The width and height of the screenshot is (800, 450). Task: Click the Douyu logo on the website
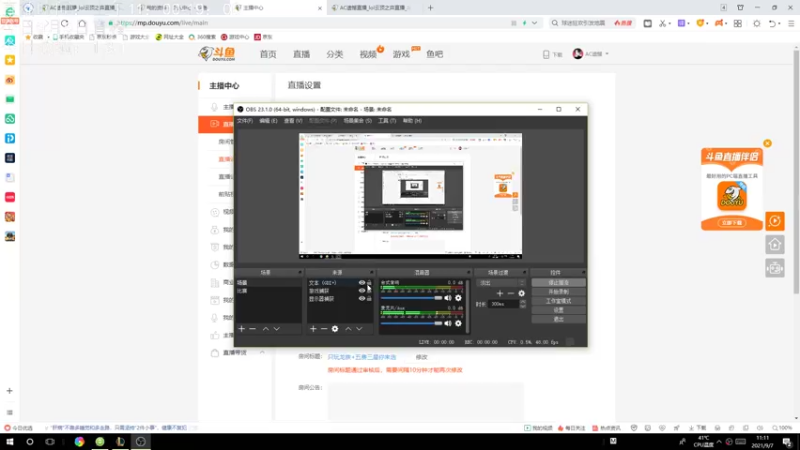pos(217,54)
